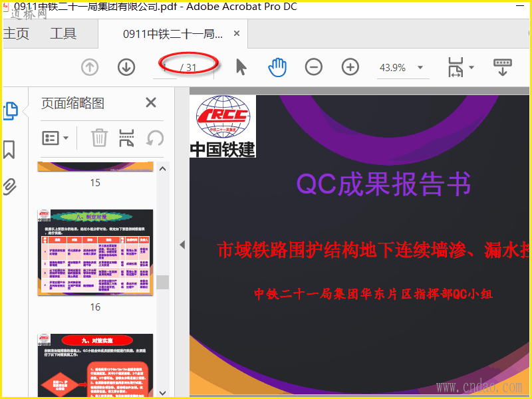Select the page 17 thumbnail 九、对策实施
Viewport: 532px width, 399px height.
click(95, 365)
